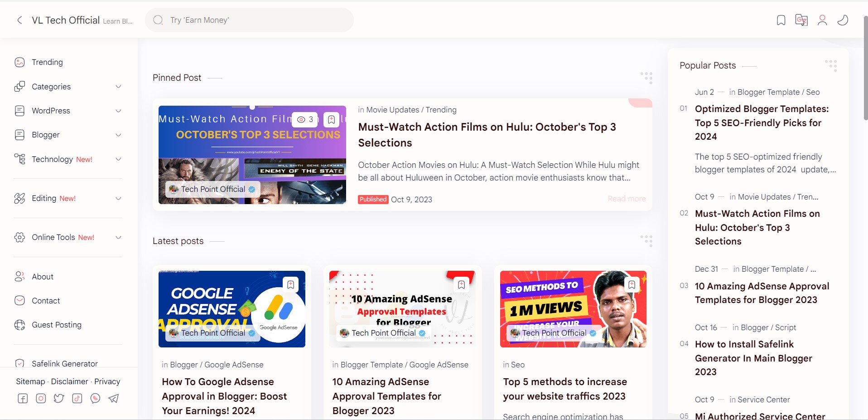This screenshot has width=868, height=420.
Task: Expand the WordPress submenu chevron
Action: (118, 111)
